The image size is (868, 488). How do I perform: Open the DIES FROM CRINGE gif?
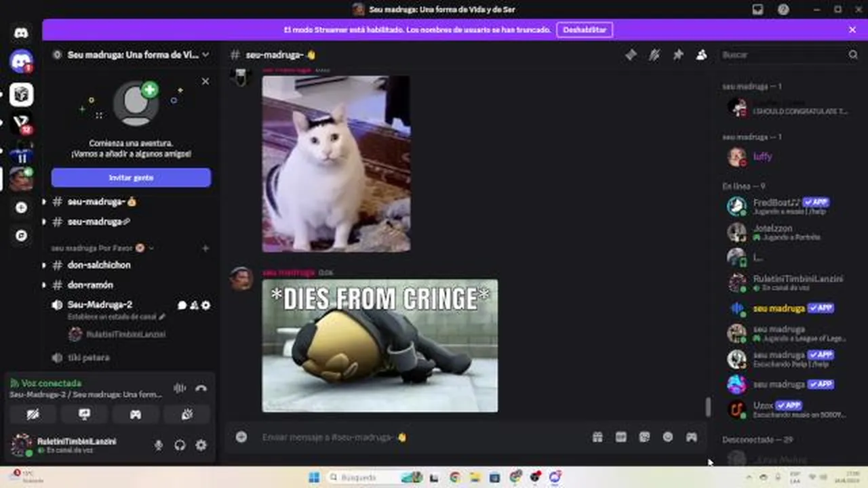coord(380,346)
